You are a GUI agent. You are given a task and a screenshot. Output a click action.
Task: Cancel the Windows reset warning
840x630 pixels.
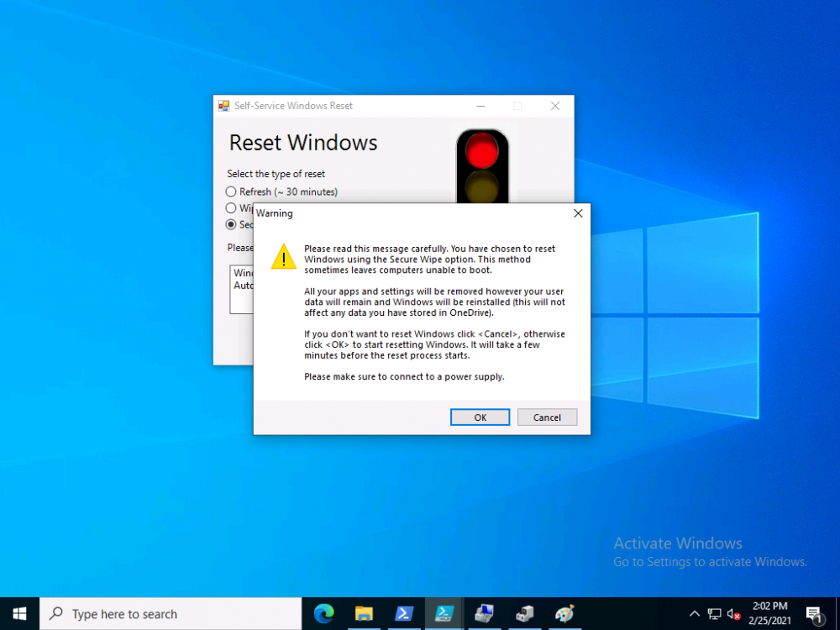pos(547,417)
